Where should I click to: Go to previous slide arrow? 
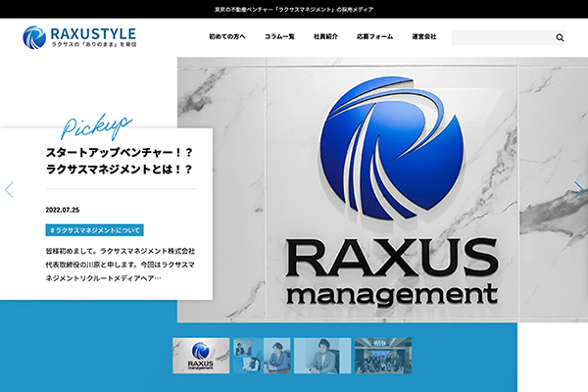pyautogui.click(x=10, y=189)
